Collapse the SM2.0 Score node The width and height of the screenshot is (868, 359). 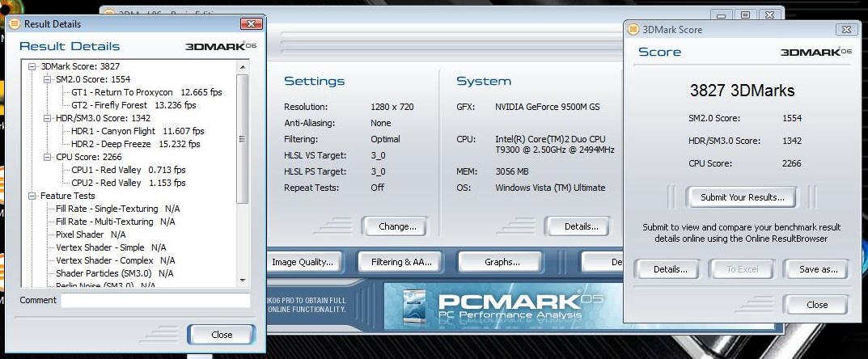(x=48, y=79)
